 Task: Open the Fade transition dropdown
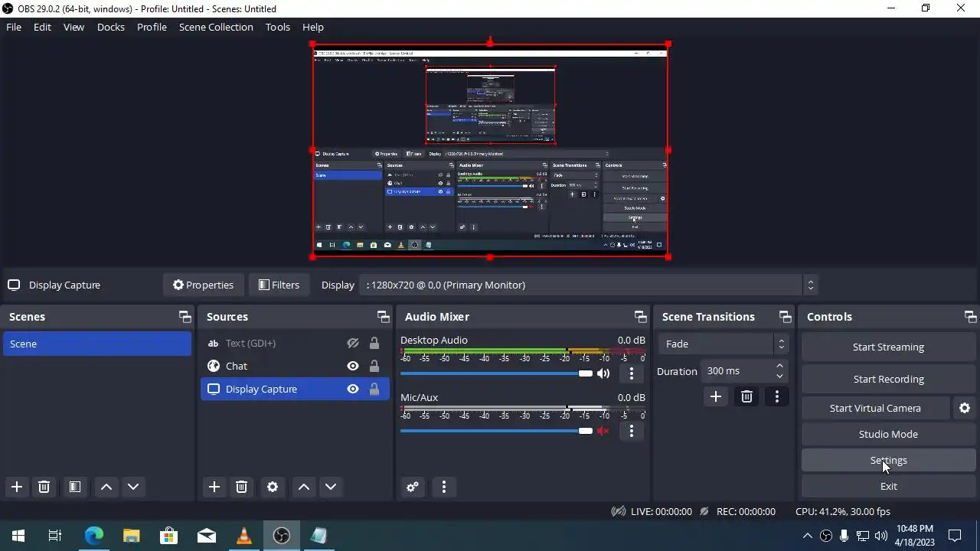pyautogui.click(x=723, y=344)
